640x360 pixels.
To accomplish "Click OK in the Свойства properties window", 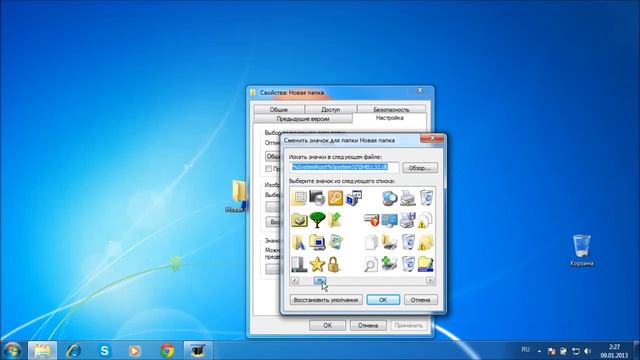I will (x=327, y=326).
